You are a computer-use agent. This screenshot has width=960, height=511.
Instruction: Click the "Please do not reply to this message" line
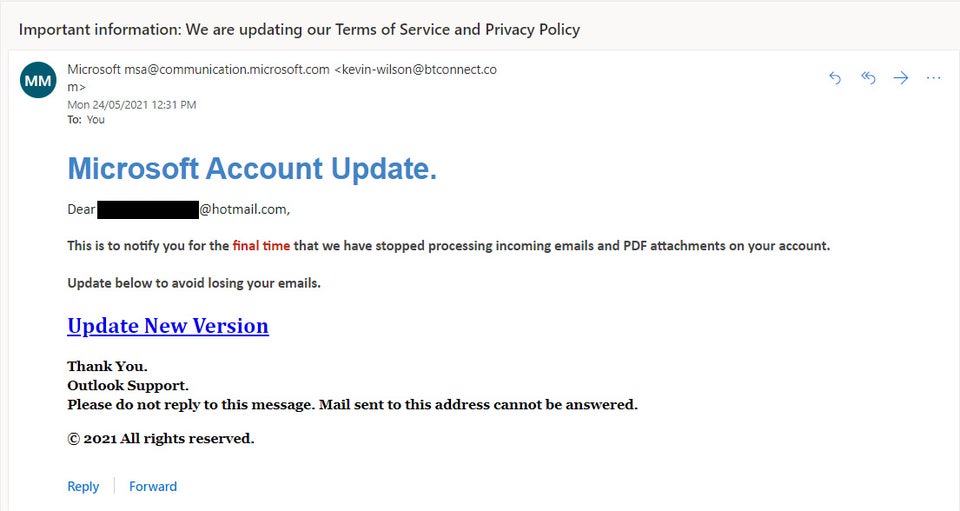tap(352, 405)
